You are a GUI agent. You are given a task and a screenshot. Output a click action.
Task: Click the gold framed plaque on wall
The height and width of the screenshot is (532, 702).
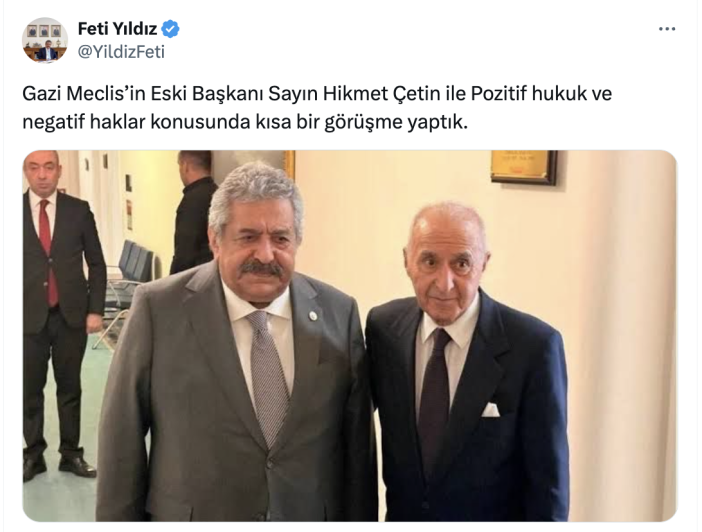point(524,167)
